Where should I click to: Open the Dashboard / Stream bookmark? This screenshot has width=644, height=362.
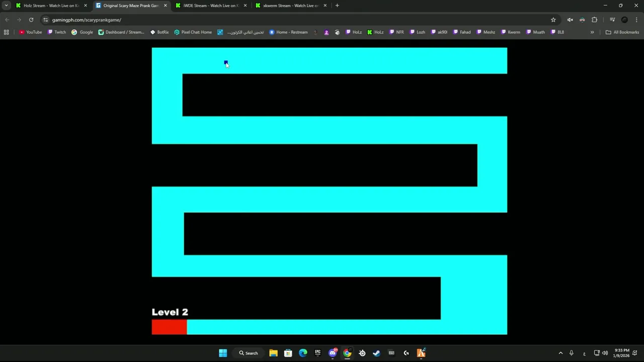[121, 32]
